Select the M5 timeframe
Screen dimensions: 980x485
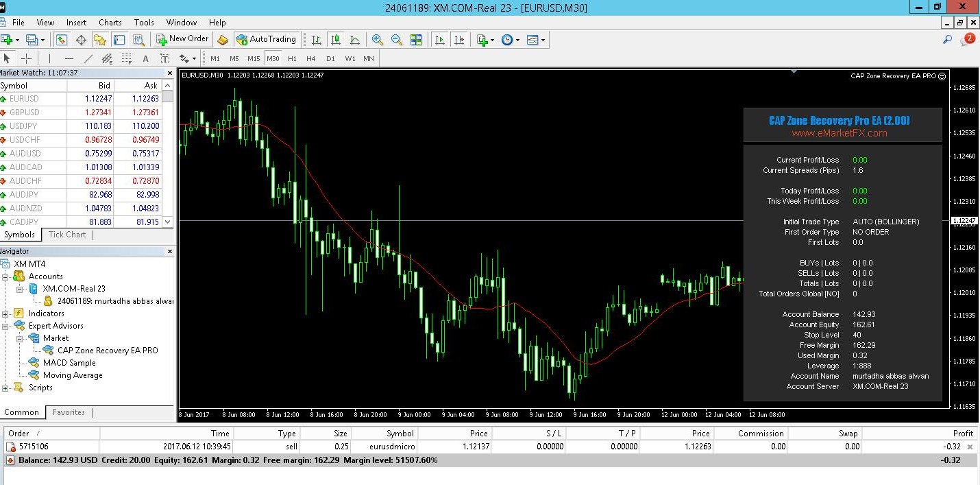click(234, 58)
